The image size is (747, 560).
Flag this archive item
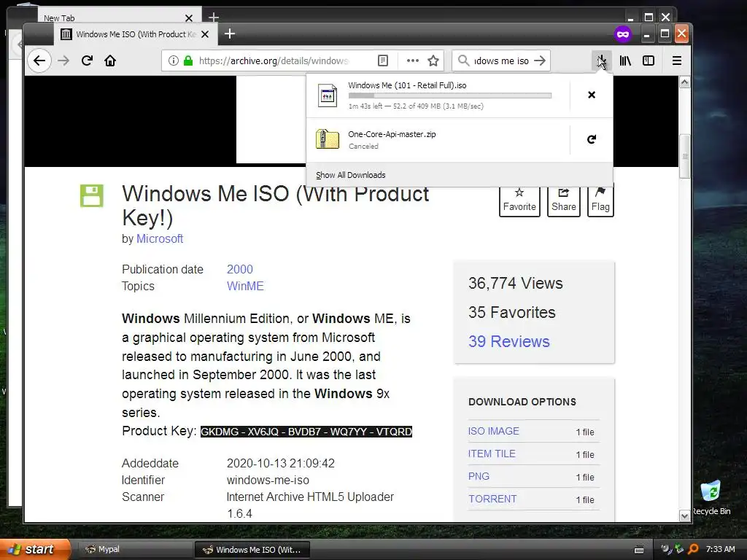[600, 201]
